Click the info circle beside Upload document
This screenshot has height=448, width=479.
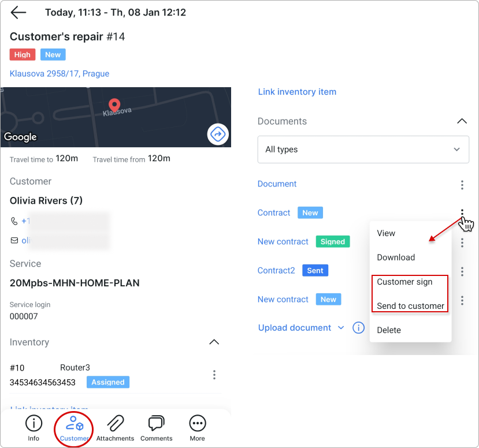coord(358,327)
